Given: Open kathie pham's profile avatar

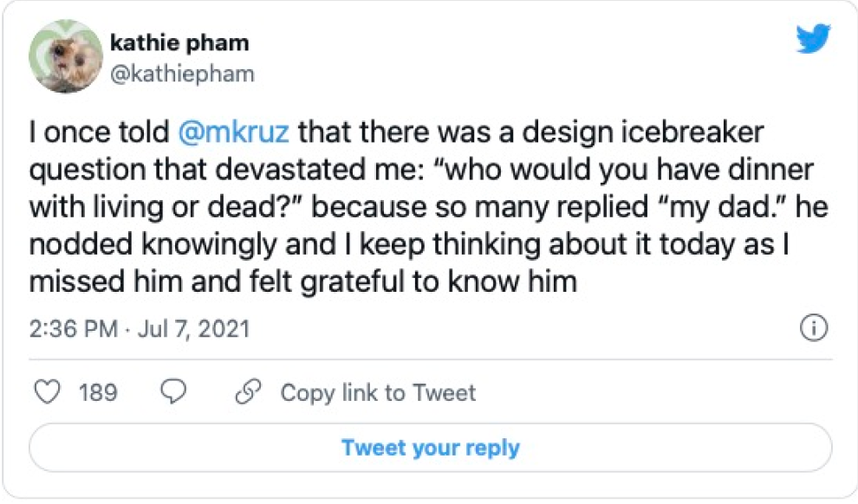Looking at the screenshot, I should coord(66,56).
